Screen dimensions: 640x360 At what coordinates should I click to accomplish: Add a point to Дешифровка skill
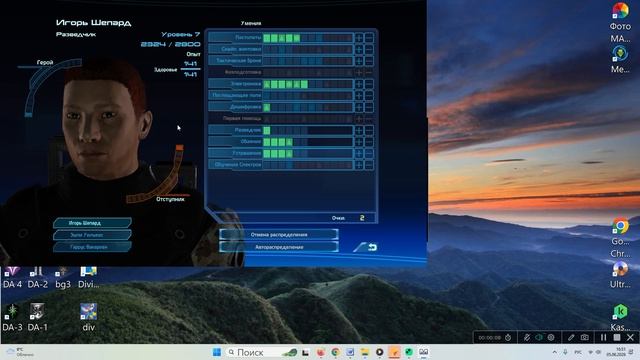[359, 107]
